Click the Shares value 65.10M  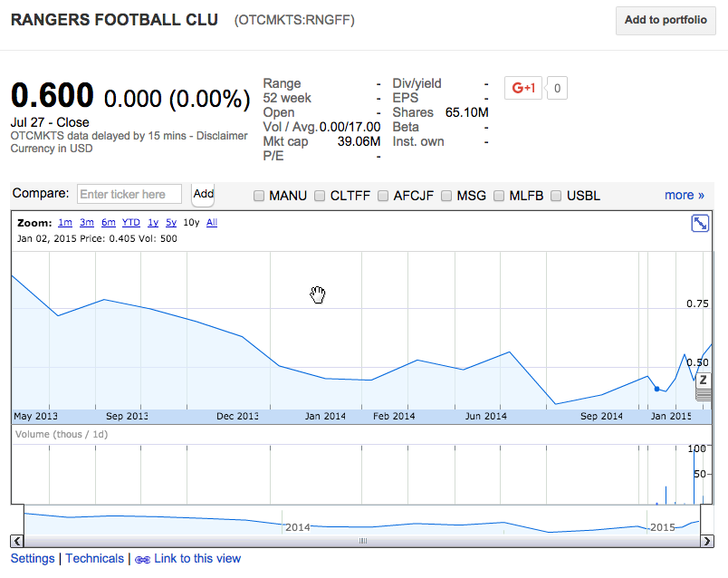(466, 112)
